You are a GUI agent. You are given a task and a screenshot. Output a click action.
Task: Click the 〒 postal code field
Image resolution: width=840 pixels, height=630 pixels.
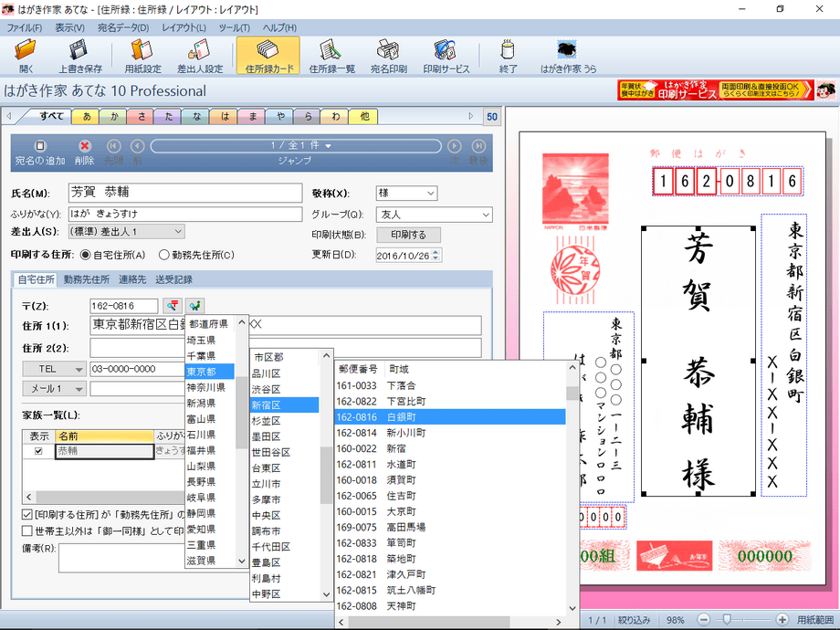click(x=124, y=306)
